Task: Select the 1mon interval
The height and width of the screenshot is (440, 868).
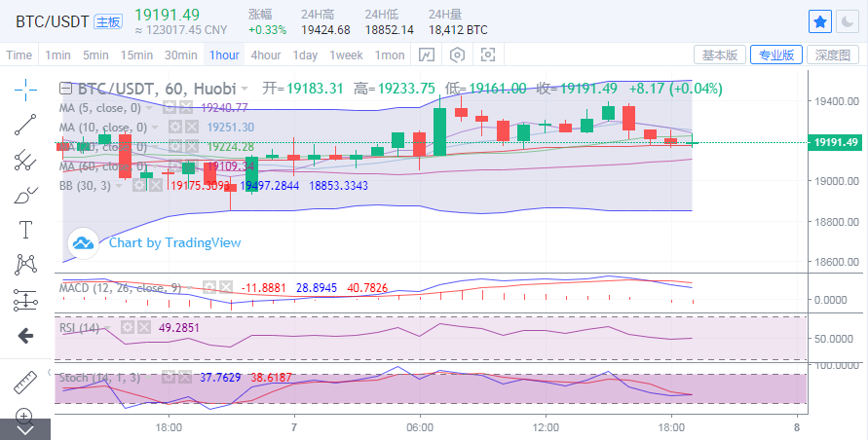Action: click(390, 55)
